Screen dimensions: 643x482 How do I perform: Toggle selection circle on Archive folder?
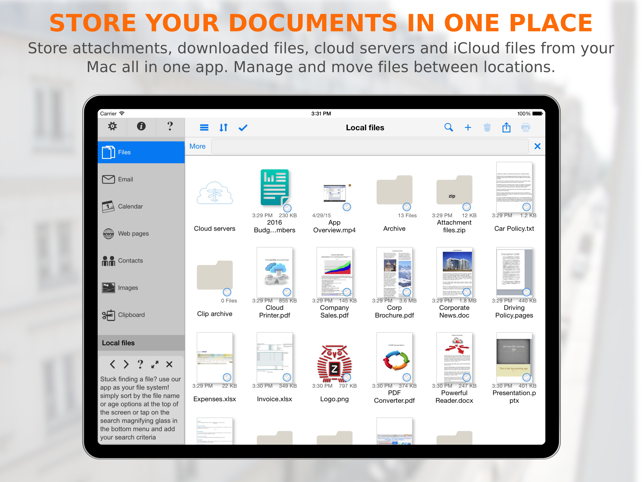(x=406, y=207)
